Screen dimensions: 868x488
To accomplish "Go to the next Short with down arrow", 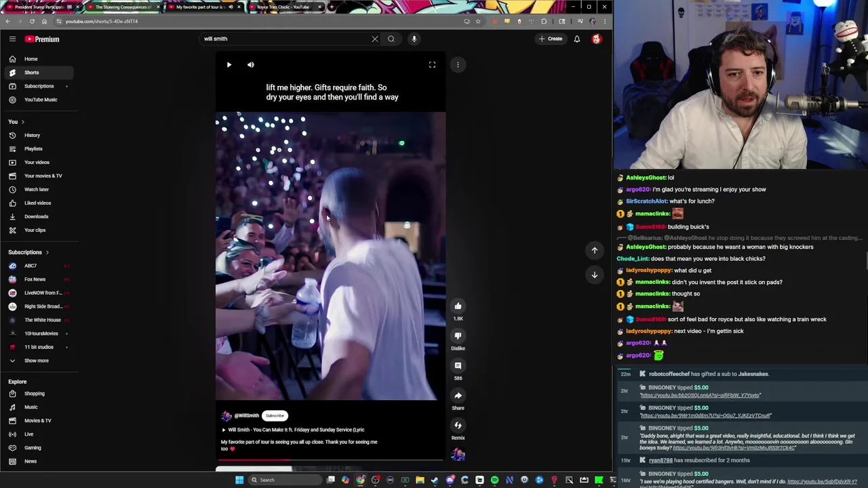I will (595, 275).
